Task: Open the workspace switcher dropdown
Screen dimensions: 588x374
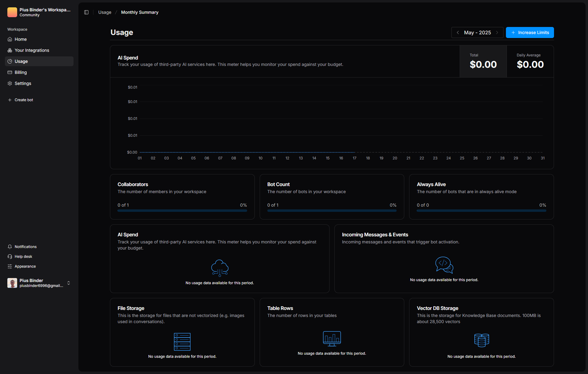Action: click(45, 12)
